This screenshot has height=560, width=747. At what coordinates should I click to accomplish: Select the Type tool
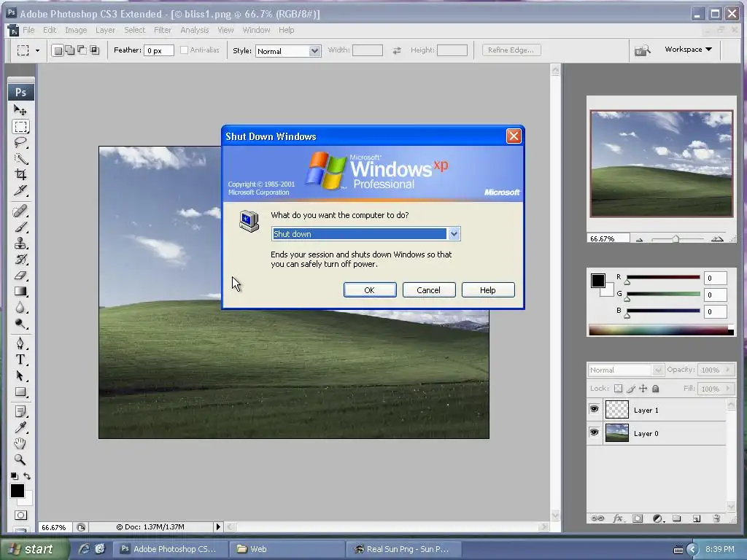(x=20, y=359)
